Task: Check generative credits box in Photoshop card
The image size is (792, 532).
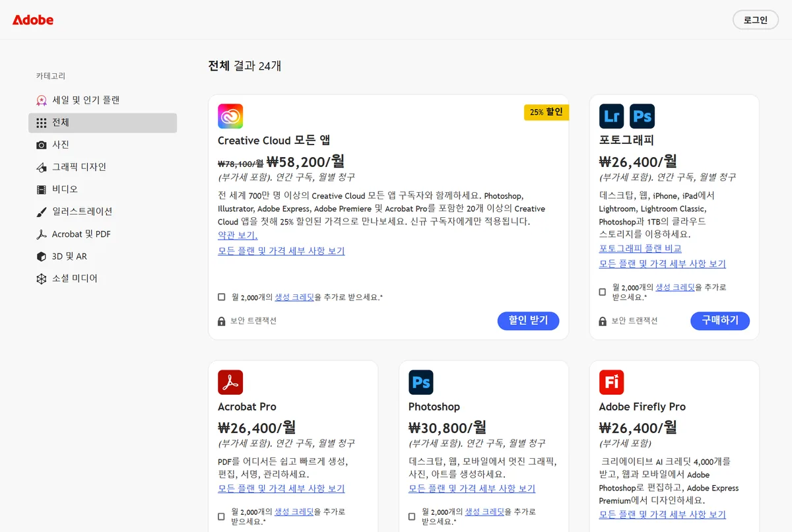Action: tap(412, 516)
